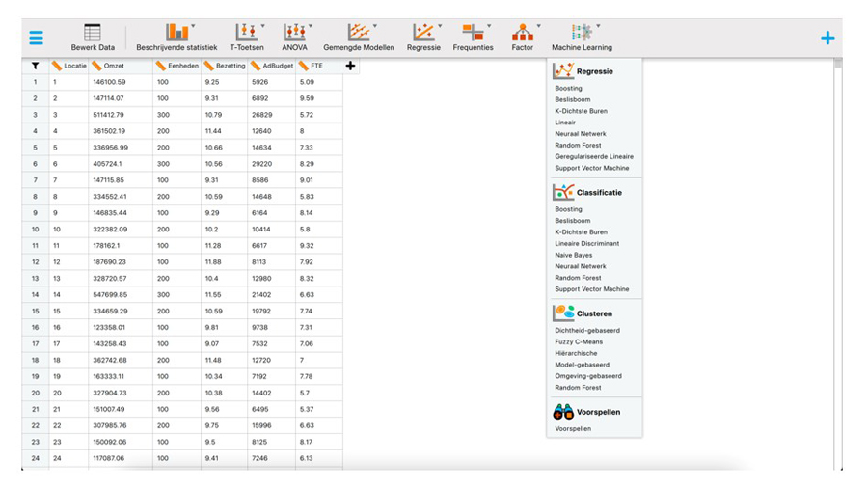The image size is (868, 490).
Task: Add a new column with plus icon
Action: (350, 67)
